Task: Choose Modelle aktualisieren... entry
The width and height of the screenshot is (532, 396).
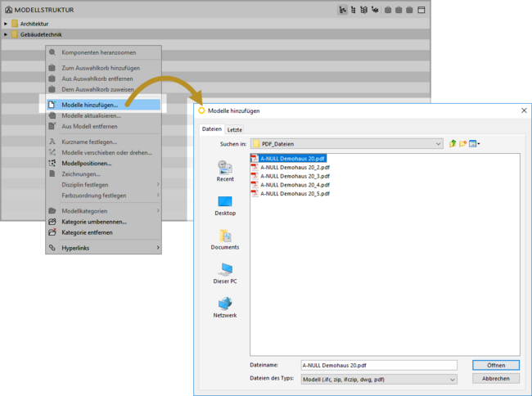Action: (103, 115)
